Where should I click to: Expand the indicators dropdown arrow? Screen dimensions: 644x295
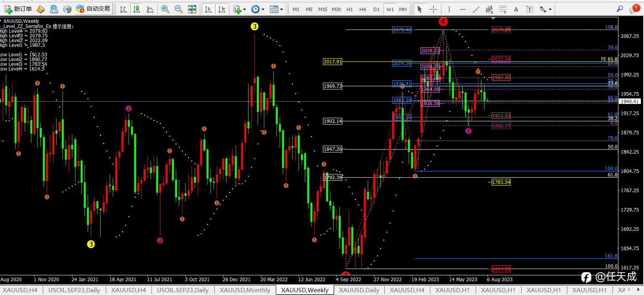pos(244,9)
